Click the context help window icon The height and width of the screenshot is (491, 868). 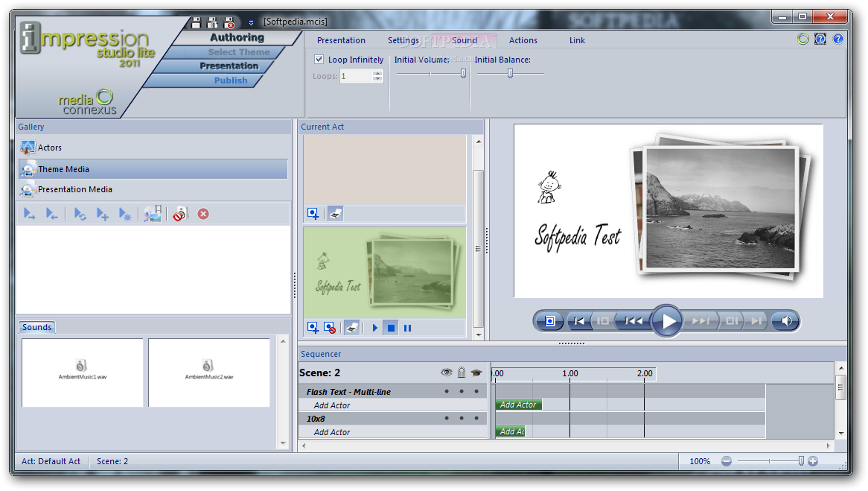(820, 39)
